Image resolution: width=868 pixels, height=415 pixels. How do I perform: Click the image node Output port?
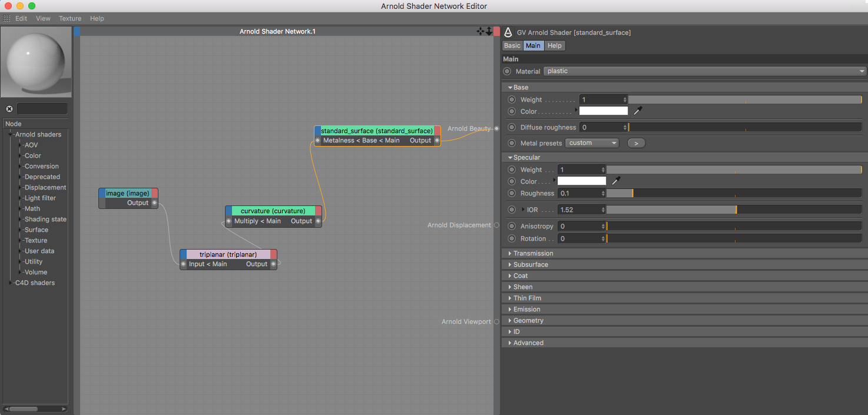(x=154, y=203)
